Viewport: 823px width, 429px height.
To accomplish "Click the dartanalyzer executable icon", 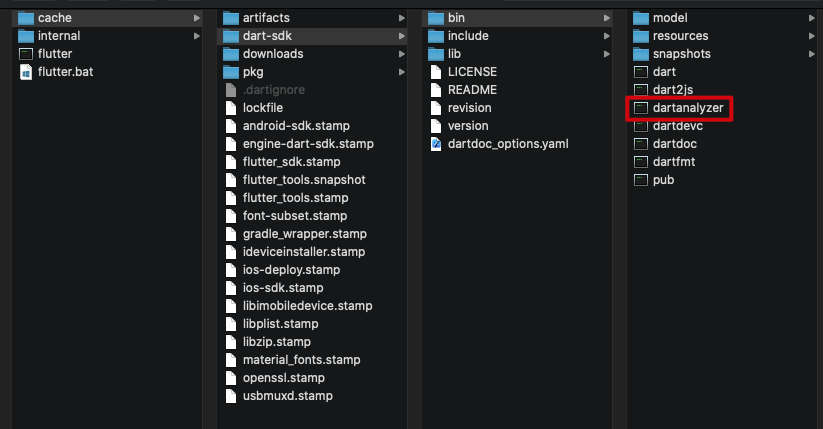I will [x=641, y=108].
